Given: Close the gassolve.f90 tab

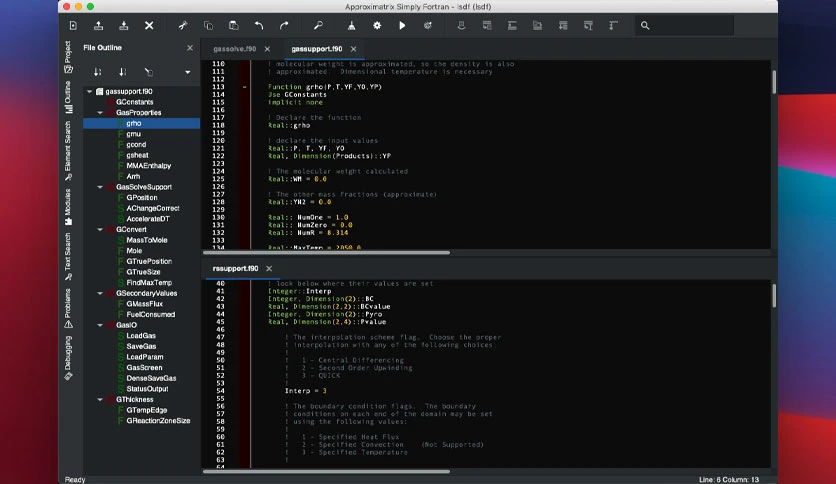Looking at the screenshot, I should click(x=268, y=49).
